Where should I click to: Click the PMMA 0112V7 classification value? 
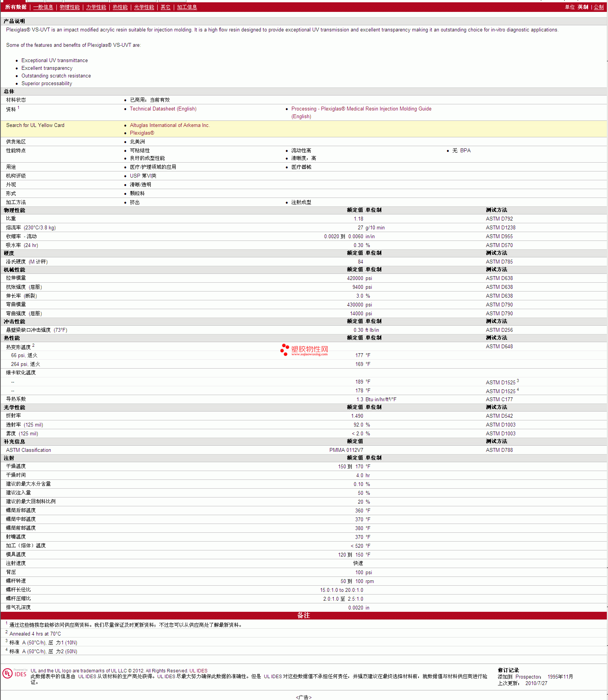click(346, 450)
